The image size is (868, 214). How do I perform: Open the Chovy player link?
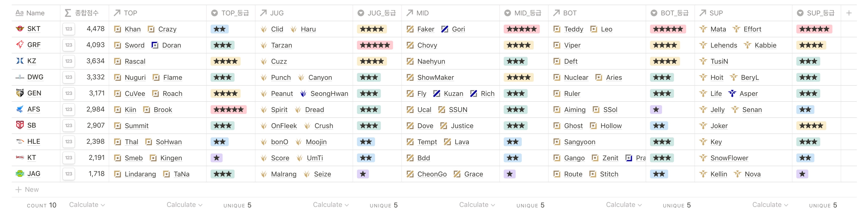coord(427,45)
